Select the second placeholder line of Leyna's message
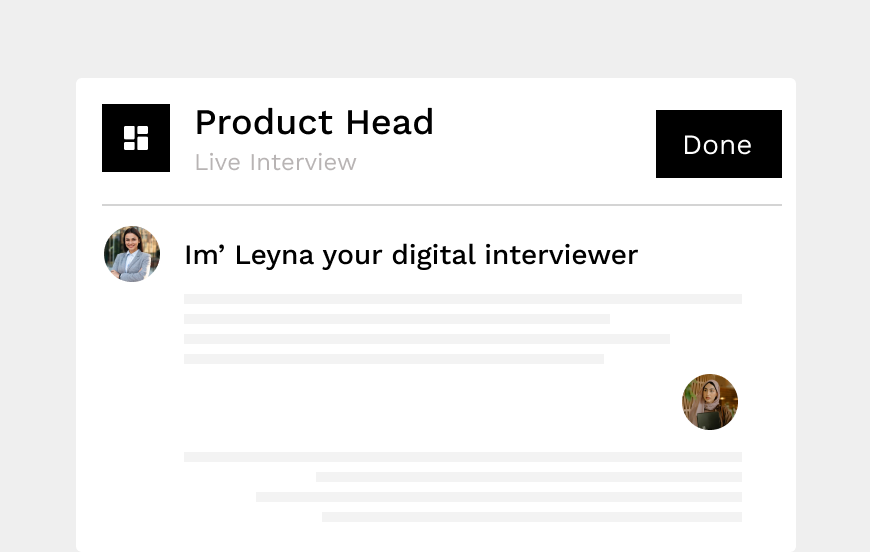The image size is (870, 552). pos(396,319)
